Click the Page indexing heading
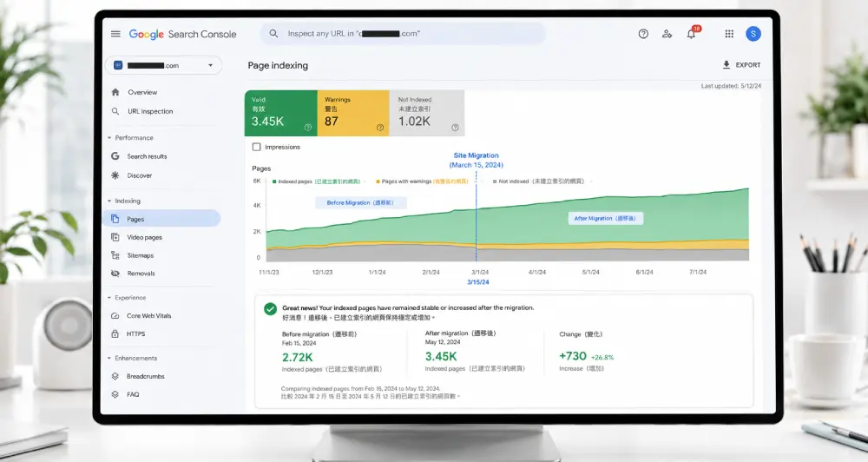The width and height of the screenshot is (868, 462). [278, 65]
